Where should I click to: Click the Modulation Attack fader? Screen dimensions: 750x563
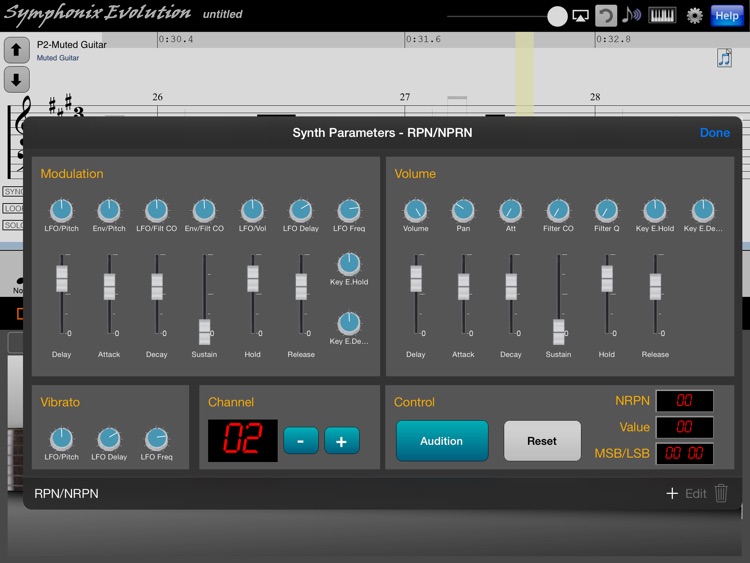click(x=110, y=287)
